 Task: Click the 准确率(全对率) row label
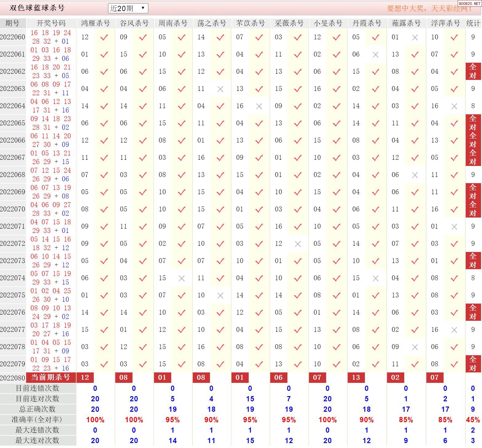38,420
